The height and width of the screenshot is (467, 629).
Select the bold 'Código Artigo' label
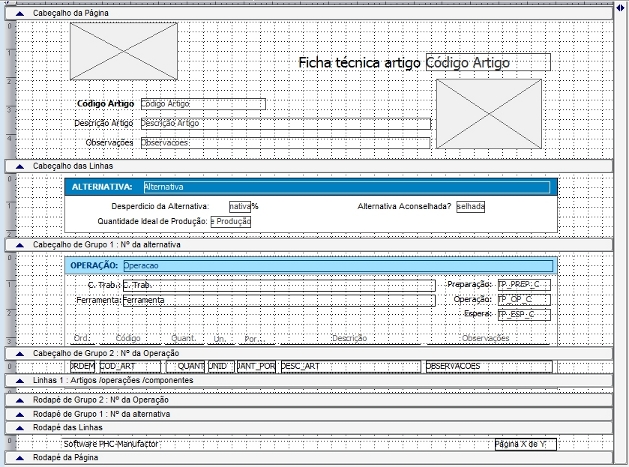[106, 104]
